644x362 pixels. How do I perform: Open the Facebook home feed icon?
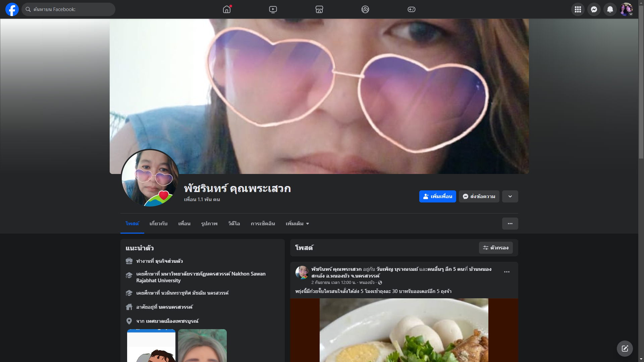pos(227,9)
